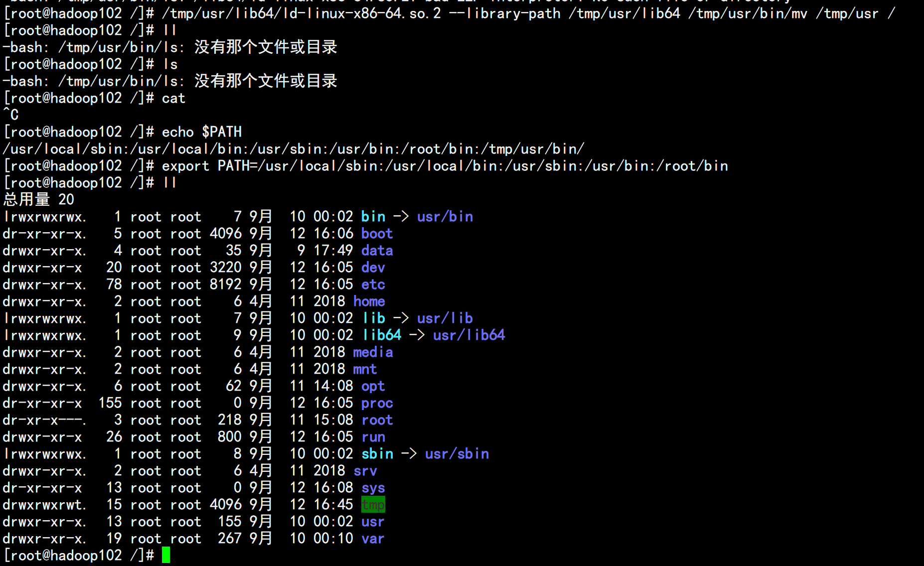Click time '17:49' in data row
Viewport: 924px width, 566px height.
[x=333, y=251]
